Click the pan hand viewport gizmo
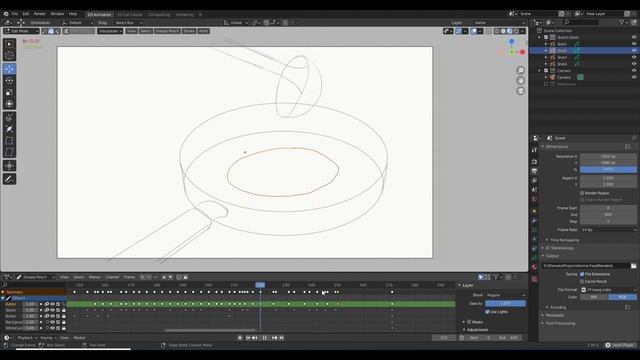Viewport: 640px width, 360px height. point(520,80)
